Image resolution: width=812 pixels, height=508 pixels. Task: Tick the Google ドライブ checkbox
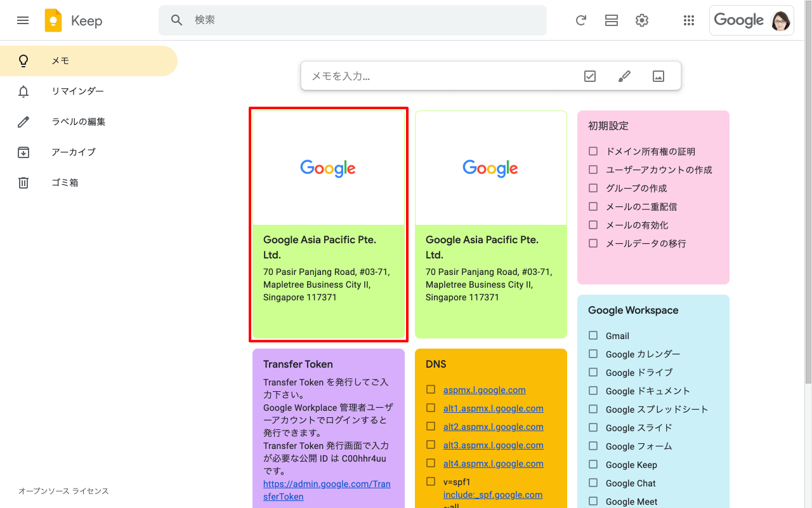pos(593,372)
